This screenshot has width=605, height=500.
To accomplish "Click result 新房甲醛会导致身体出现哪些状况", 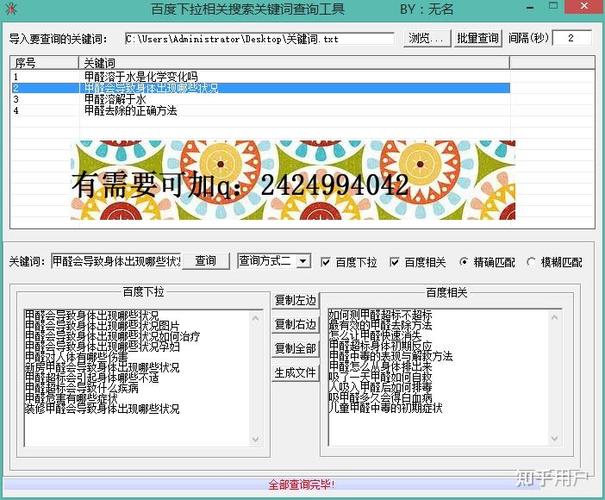I will (x=102, y=367).
